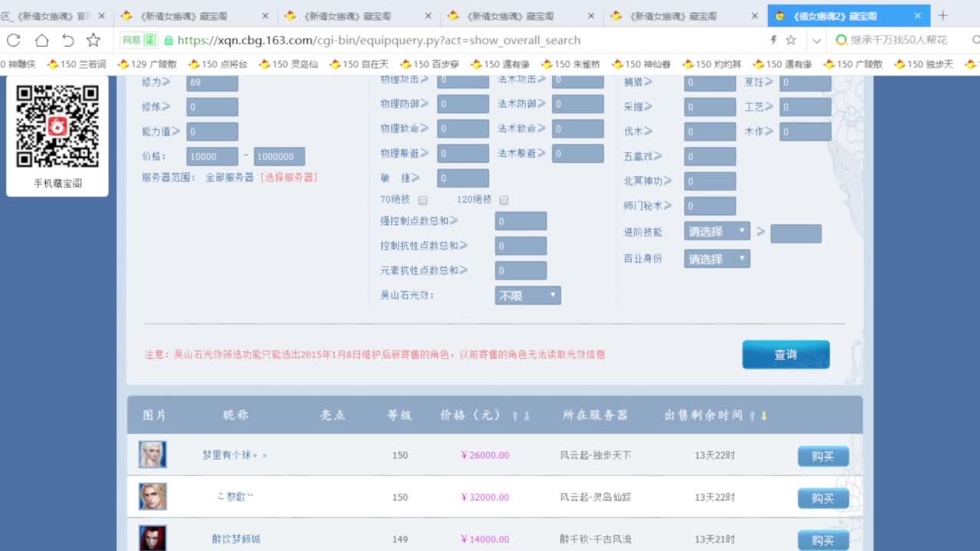The height and width of the screenshot is (551, 980).
Task: Enable the 120绝技 checkbox
Action: click(504, 200)
